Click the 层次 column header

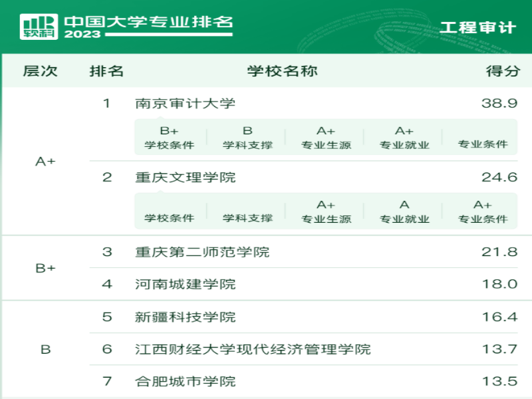coord(41,71)
